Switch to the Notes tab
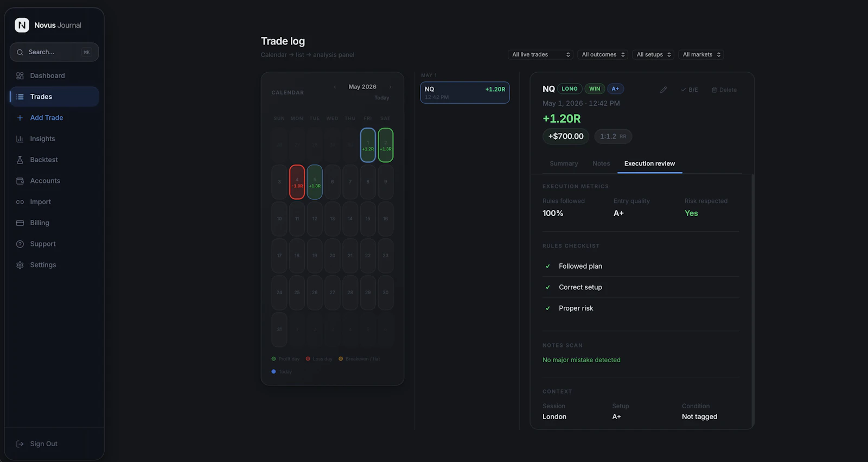The width and height of the screenshot is (868, 462). tap(601, 163)
